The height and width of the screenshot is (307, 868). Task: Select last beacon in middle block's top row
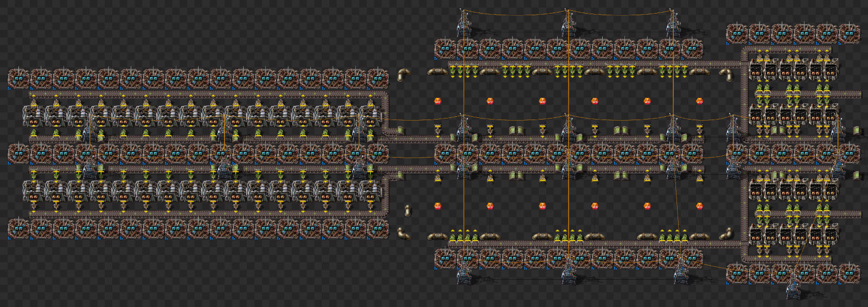(692, 48)
